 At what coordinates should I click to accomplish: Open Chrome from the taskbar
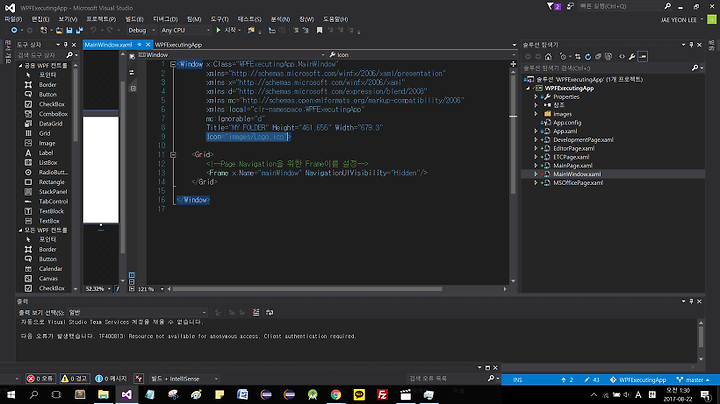coord(336,394)
